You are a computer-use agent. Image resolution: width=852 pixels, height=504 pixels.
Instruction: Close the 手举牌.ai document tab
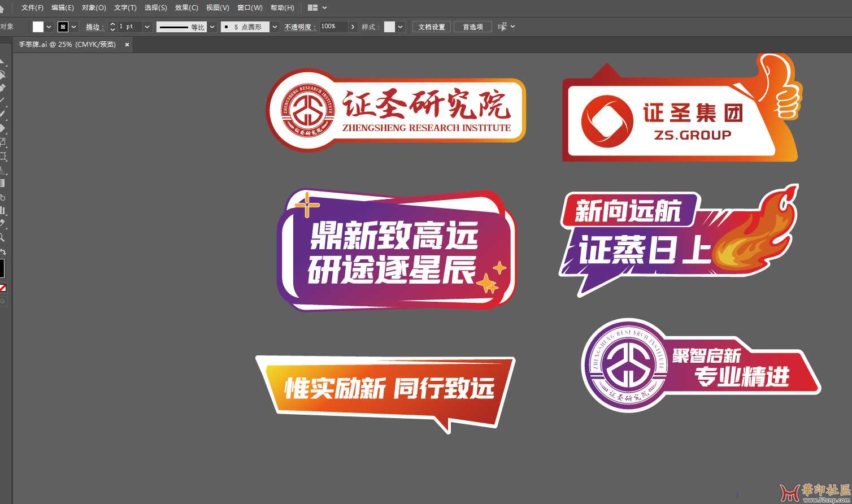click(127, 45)
